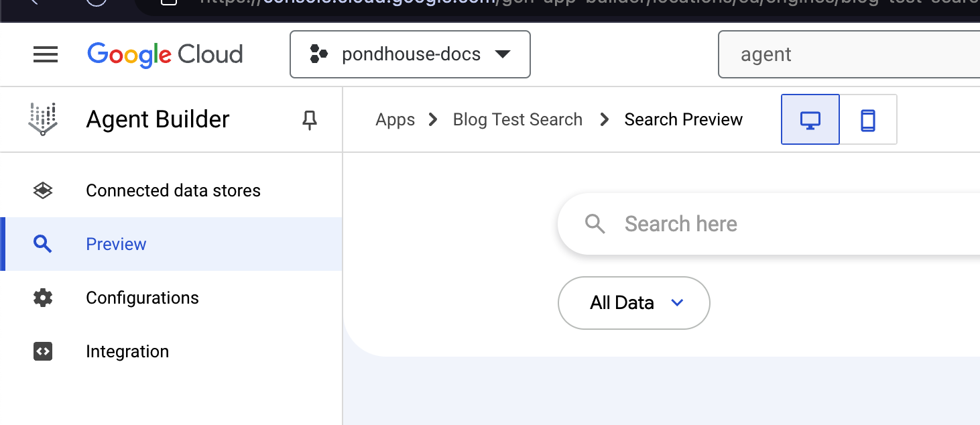The image size is (980, 425).
Task: Pin the Agent Builder sidebar
Action: (309, 120)
